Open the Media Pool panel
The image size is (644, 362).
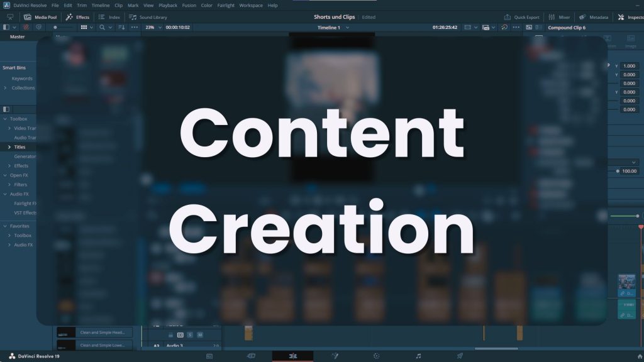point(39,17)
